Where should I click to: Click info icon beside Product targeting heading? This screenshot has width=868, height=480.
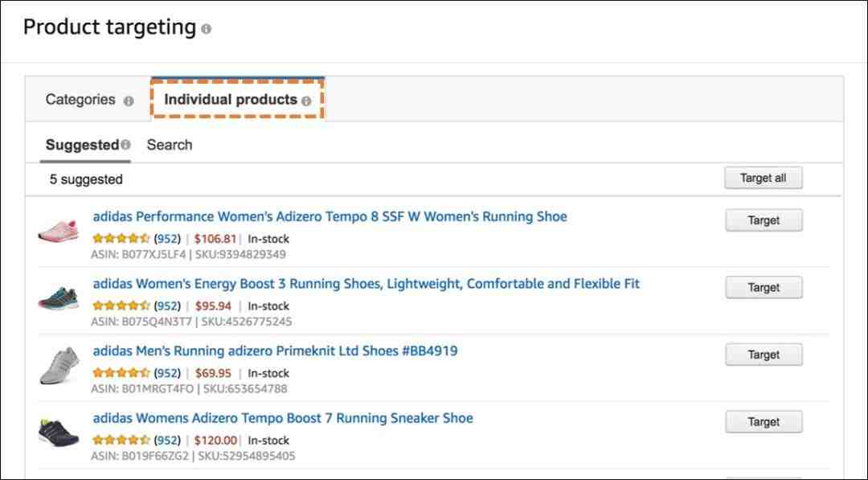point(206,28)
